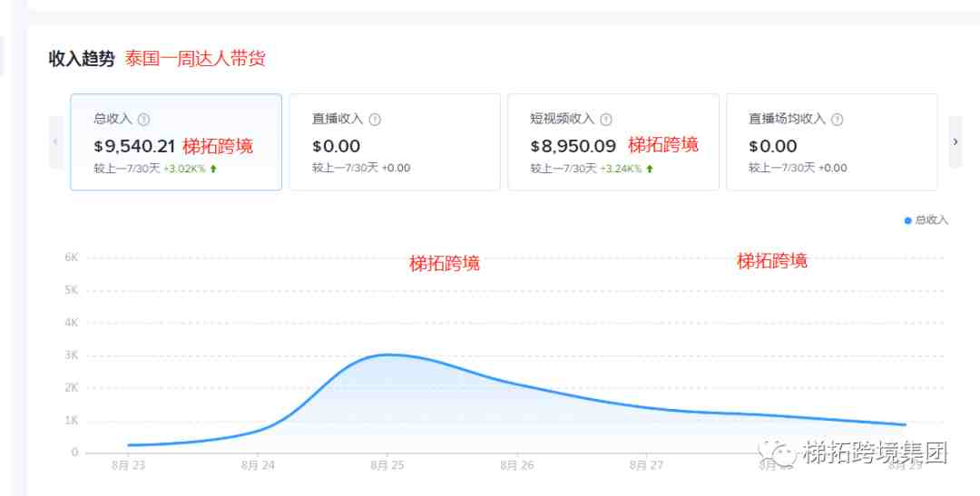Click the curve peak above 8月 25
The height and width of the screenshot is (496, 980).
387,355
